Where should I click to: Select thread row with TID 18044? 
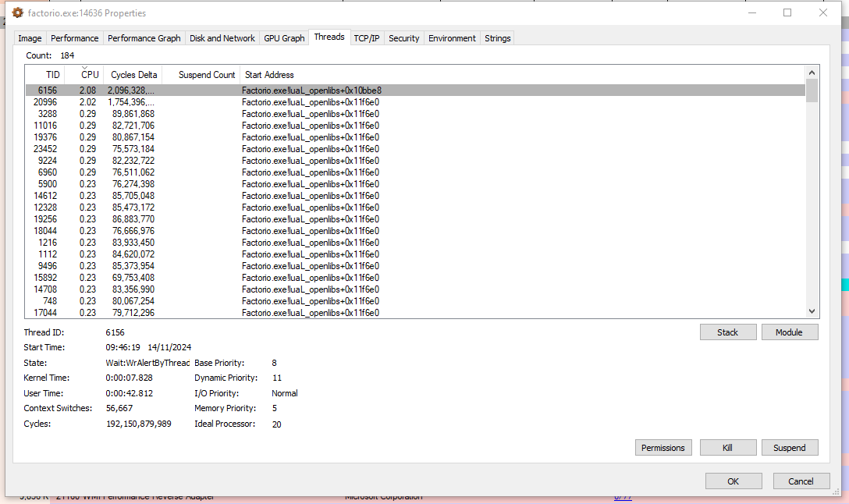pos(415,231)
